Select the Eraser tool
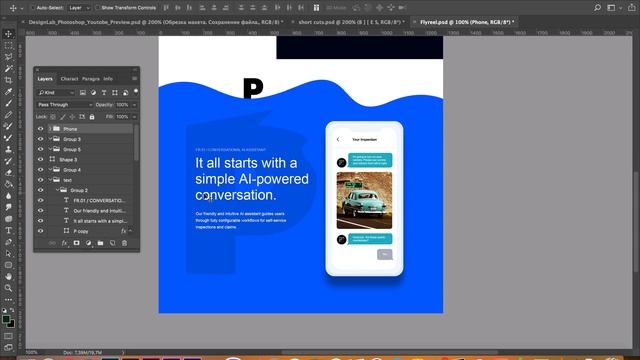Screen dimensions: 640x360 click(x=8, y=172)
